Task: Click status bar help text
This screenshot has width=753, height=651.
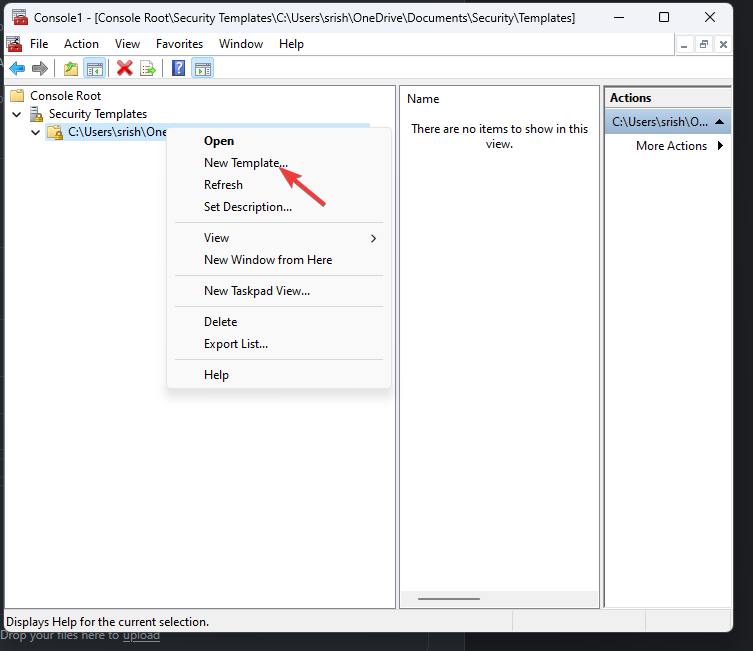Action: coord(108,622)
